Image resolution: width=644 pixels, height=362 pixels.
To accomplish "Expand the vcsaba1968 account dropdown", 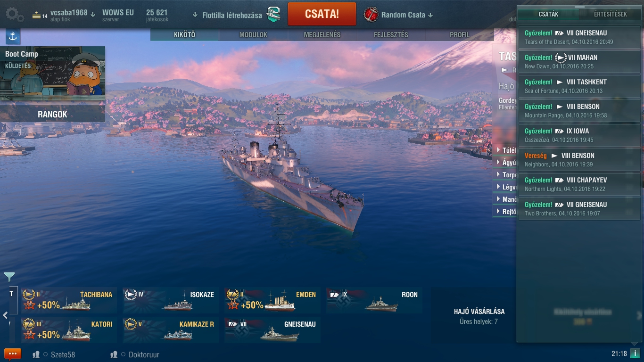I will [x=93, y=15].
